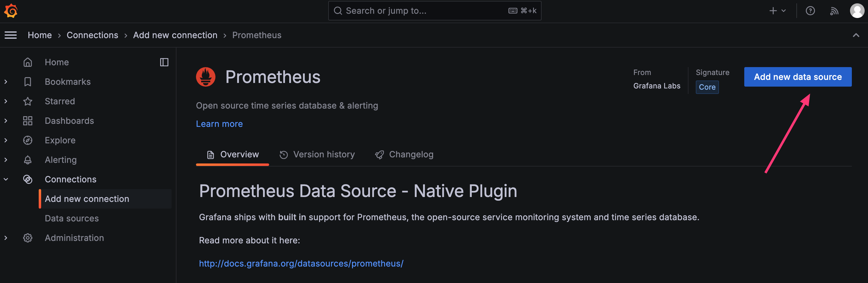Click the Prometheus flame logo
The image size is (868, 283).
pyautogui.click(x=205, y=77)
